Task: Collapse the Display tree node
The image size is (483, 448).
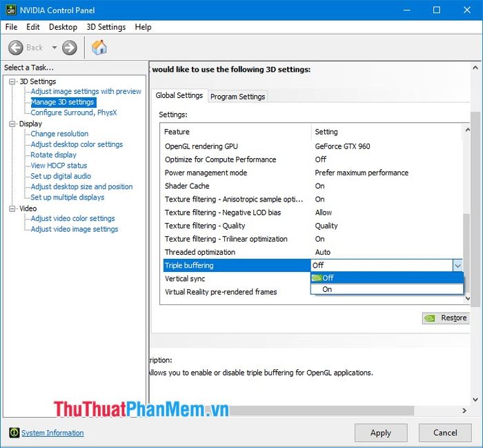Action: [x=12, y=124]
